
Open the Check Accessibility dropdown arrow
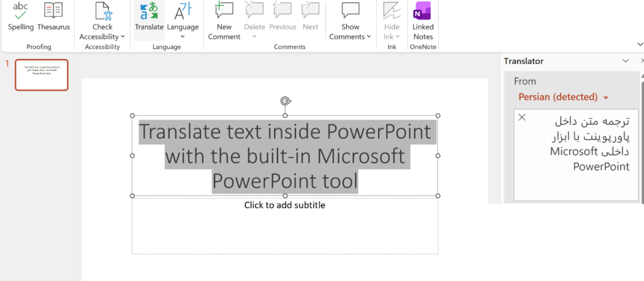(x=123, y=36)
